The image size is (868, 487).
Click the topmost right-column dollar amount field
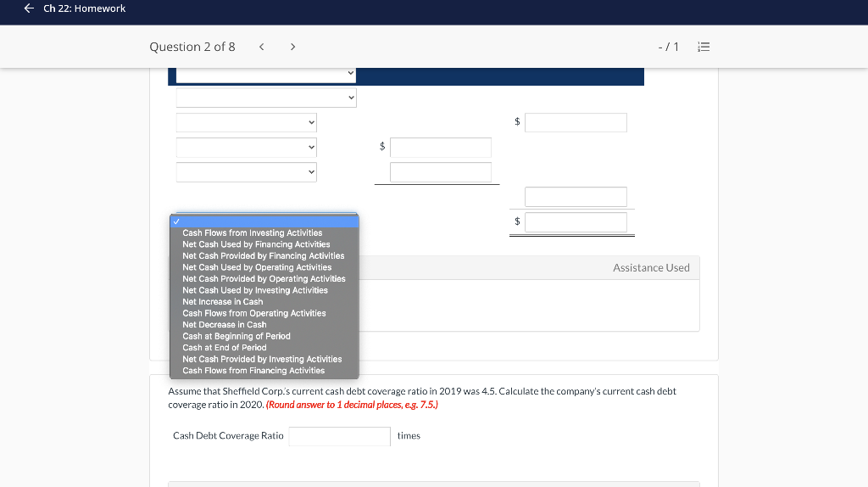pyautogui.click(x=576, y=122)
